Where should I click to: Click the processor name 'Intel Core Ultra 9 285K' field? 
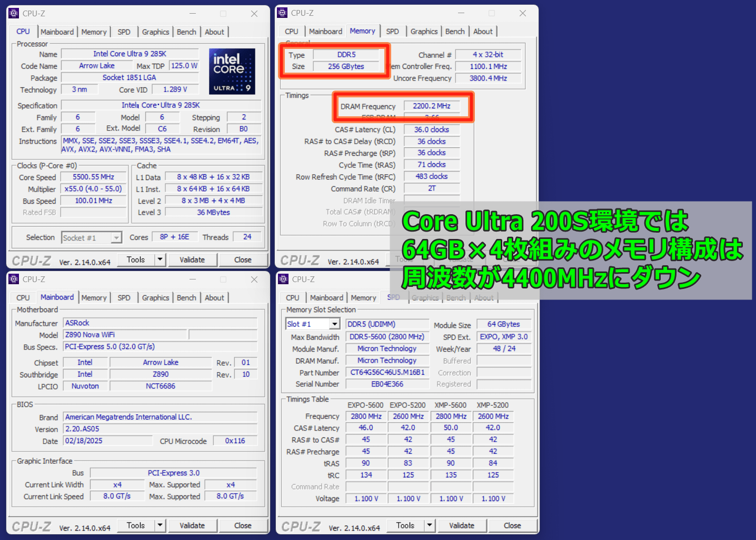click(130, 54)
